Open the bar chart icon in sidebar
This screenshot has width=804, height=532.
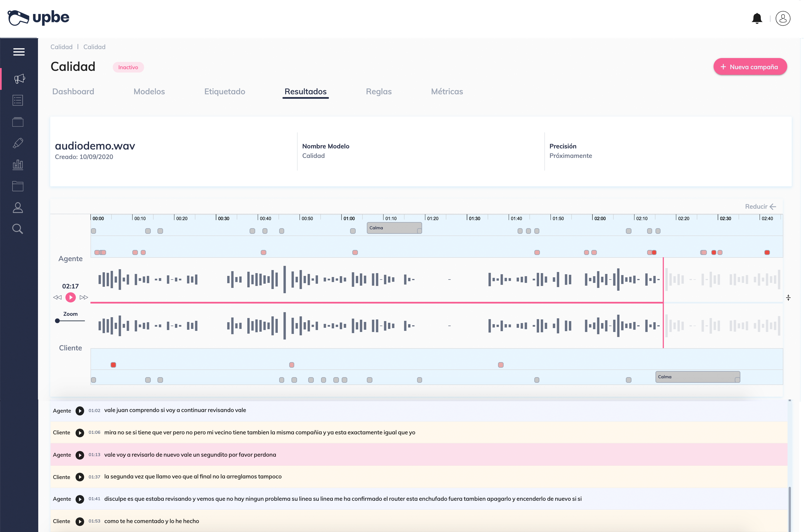click(x=18, y=165)
